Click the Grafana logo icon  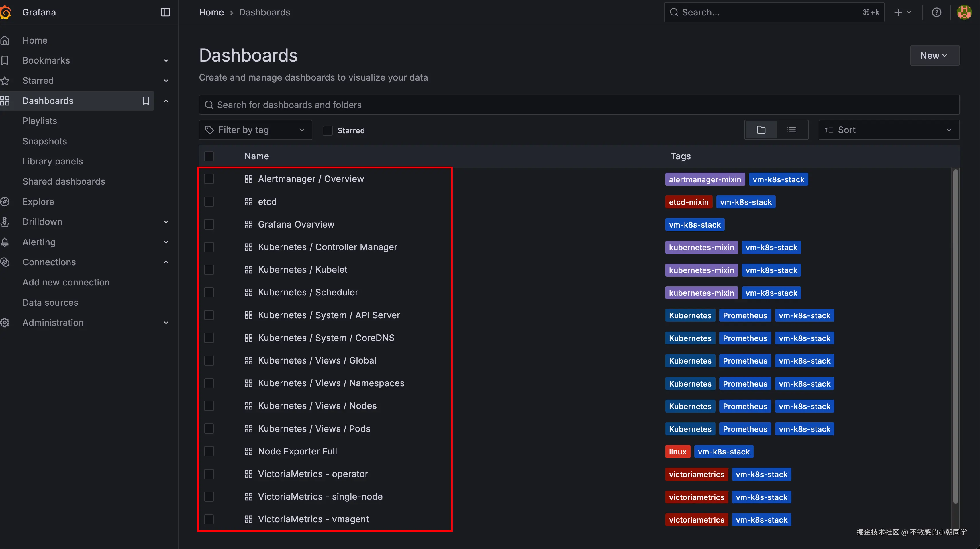(x=5, y=12)
